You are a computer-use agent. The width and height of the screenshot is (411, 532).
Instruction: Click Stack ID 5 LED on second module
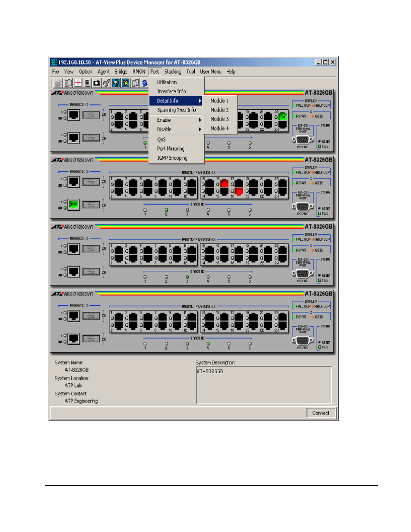click(229, 210)
